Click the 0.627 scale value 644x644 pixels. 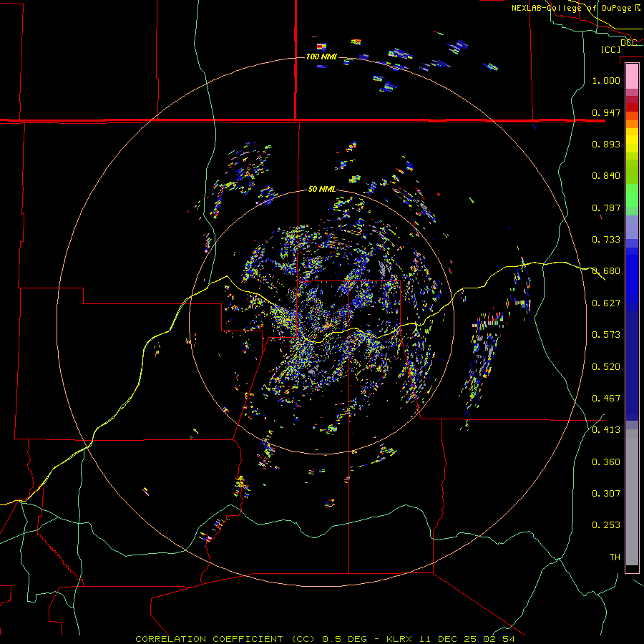pyautogui.click(x=606, y=303)
